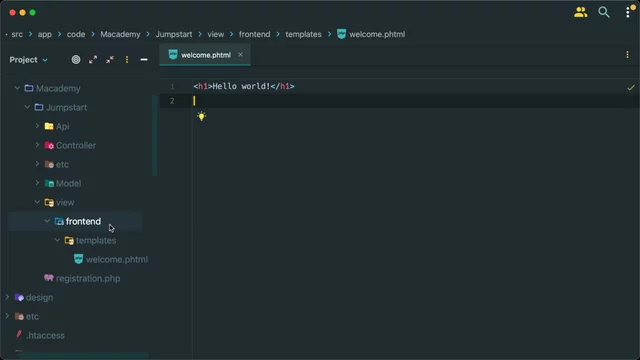Switch to the welcome.phtml editor tab
The width and height of the screenshot is (640, 360).
pos(205,55)
